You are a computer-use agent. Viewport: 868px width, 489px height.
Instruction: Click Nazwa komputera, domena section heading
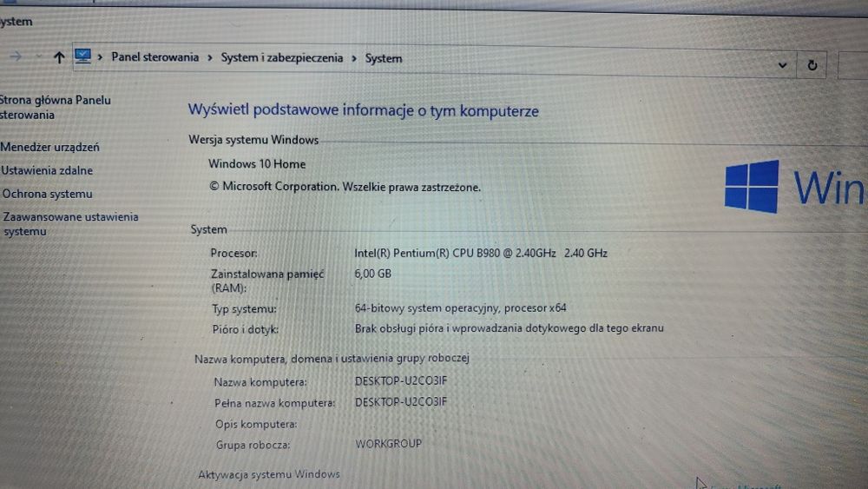(332, 359)
